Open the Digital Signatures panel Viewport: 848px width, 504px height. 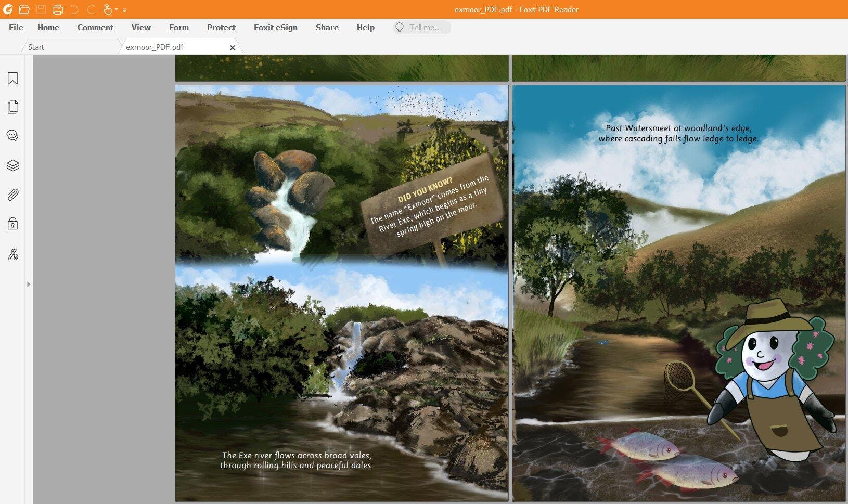coord(13,254)
